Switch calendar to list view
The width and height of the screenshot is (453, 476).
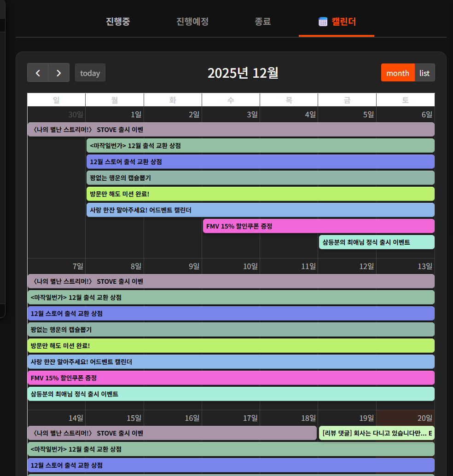point(424,73)
